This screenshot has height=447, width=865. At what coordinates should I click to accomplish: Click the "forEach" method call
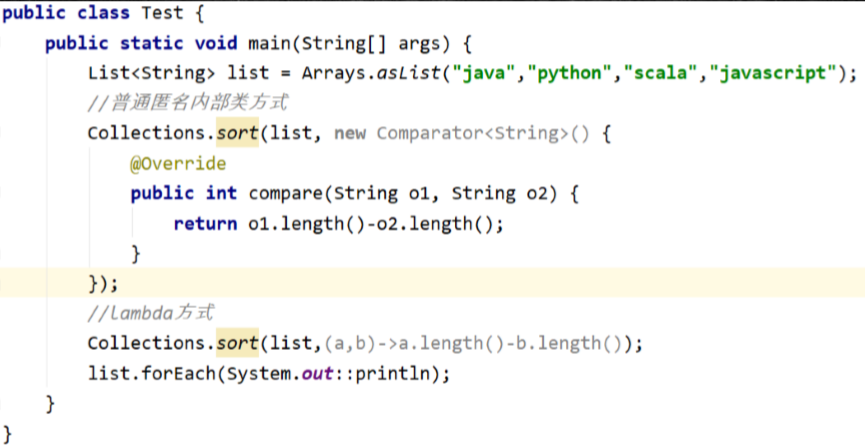pyautogui.click(x=178, y=374)
